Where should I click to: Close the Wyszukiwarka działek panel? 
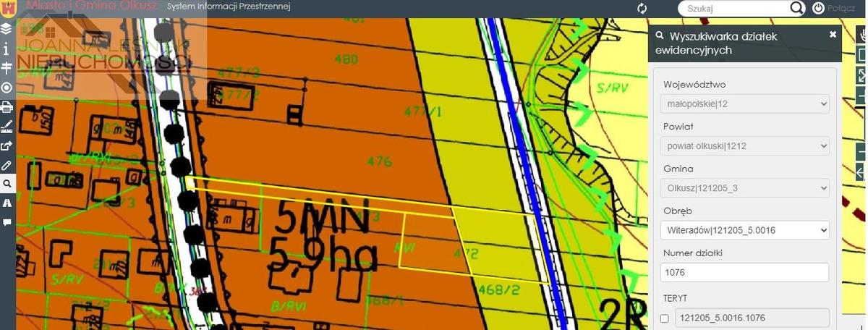pyautogui.click(x=833, y=34)
